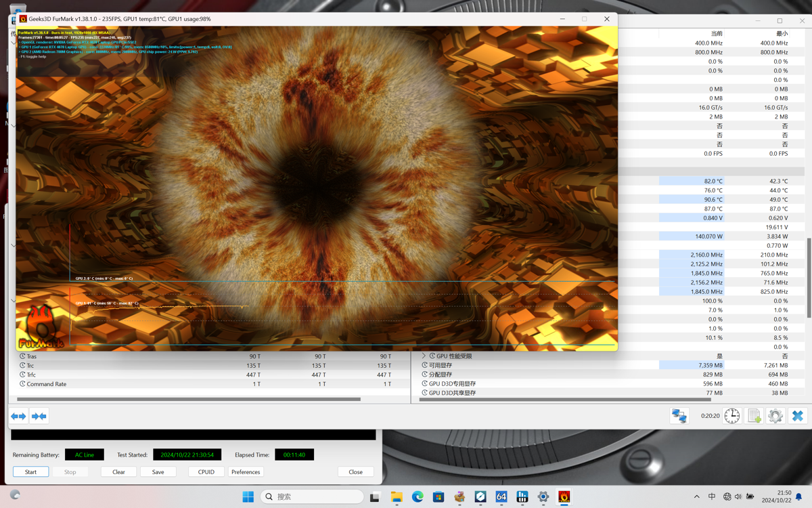
Task: Click the 16.0 GT/s current value
Action: [710, 107]
